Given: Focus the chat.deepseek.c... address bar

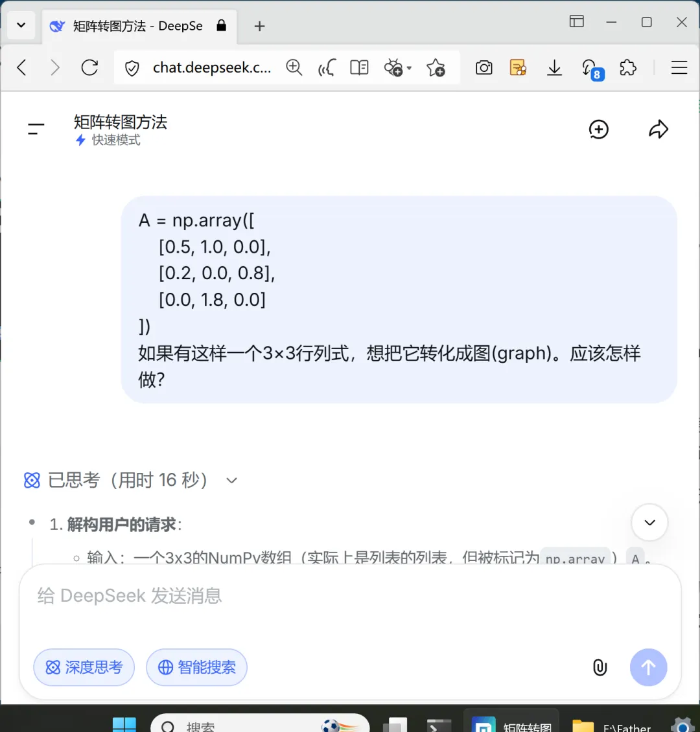Looking at the screenshot, I should click(211, 67).
